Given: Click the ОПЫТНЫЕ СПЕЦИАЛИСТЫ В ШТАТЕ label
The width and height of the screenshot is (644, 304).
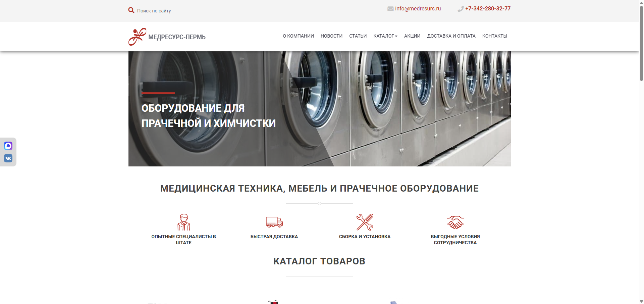Looking at the screenshot, I should coord(184,240).
